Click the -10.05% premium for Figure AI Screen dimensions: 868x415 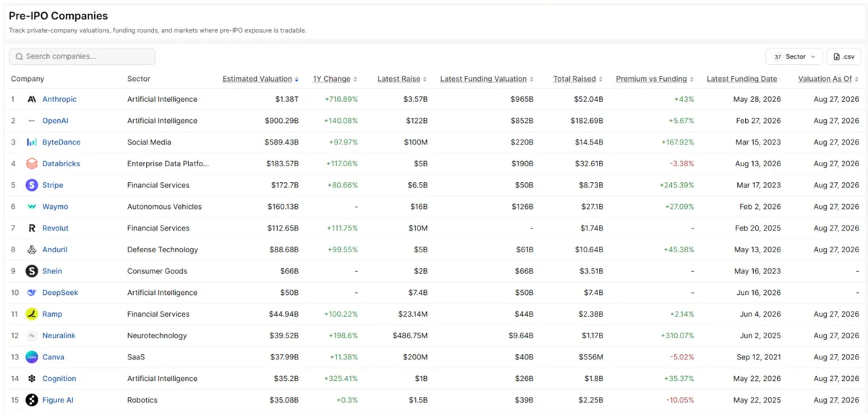(x=679, y=400)
